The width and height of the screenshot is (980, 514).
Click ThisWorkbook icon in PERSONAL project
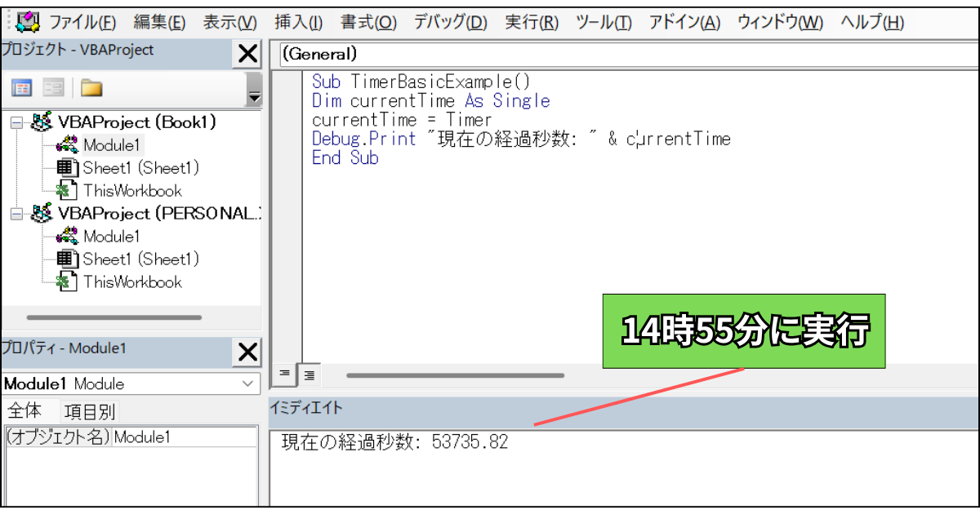68,282
